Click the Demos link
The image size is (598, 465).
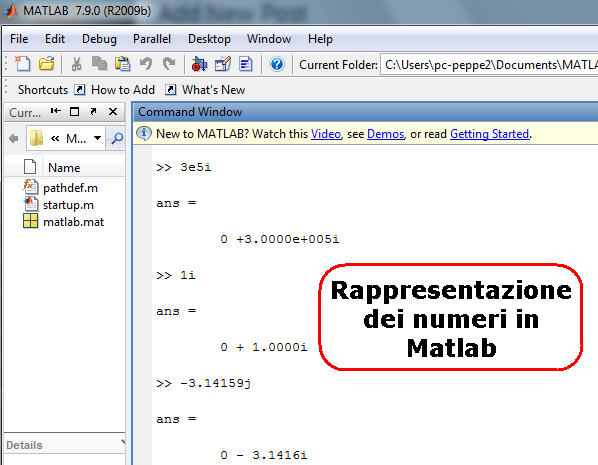click(385, 134)
